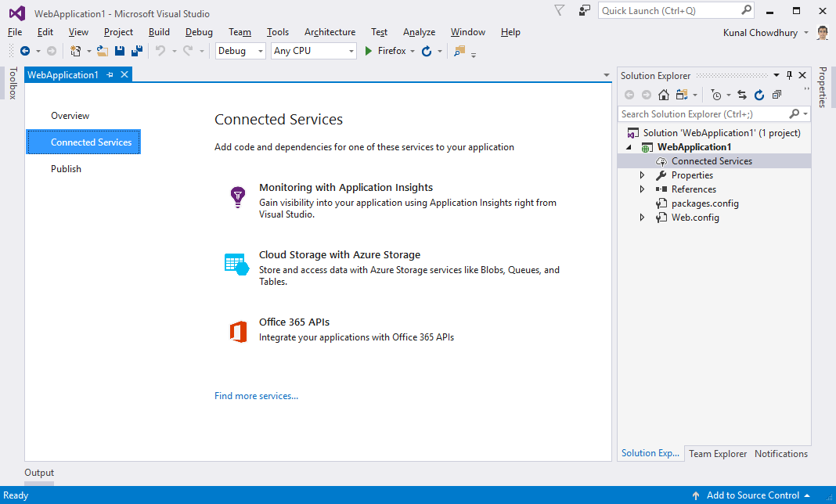Click the feedback icon beside Quick Launch
Image resolution: width=836 pixels, height=504 pixels.
[585, 10]
